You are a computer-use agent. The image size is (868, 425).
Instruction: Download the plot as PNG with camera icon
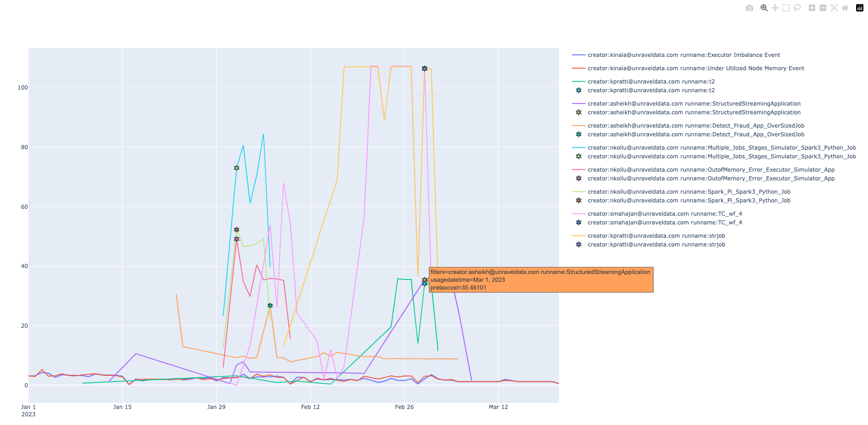click(750, 8)
